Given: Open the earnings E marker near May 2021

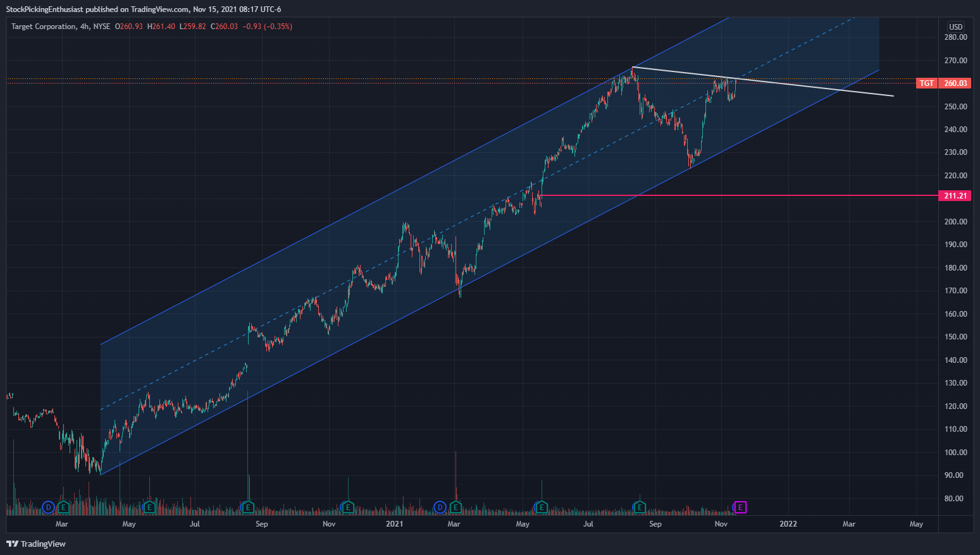Looking at the screenshot, I should [542, 507].
